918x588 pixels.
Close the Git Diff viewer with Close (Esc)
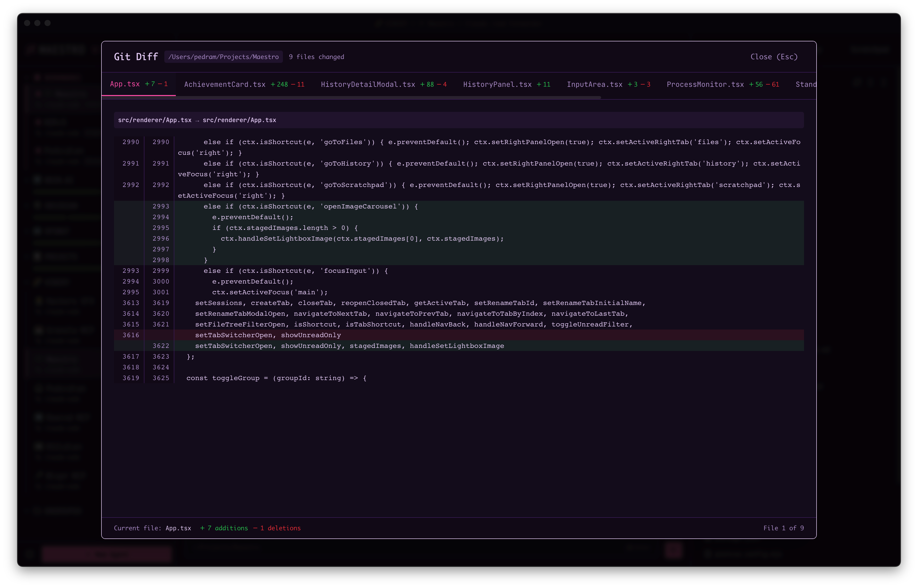[774, 56]
